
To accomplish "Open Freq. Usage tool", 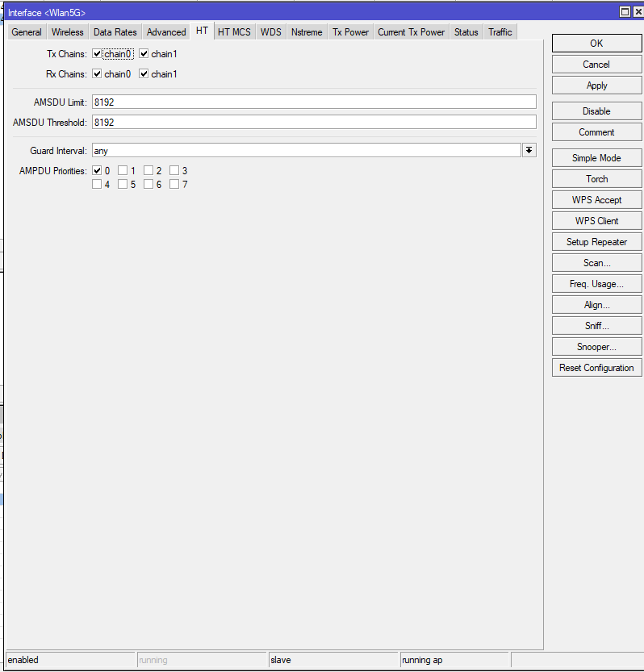I will click(596, 284).
